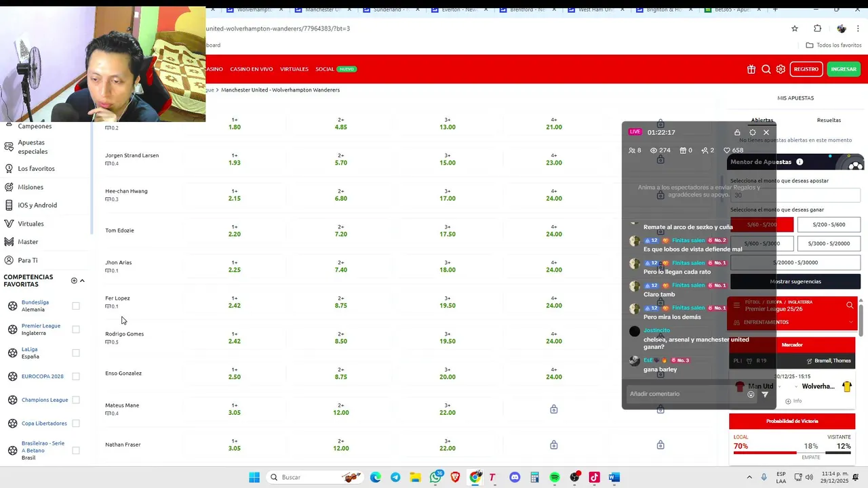Choose the S/3000 - S/20000 win range

[829, 243]
